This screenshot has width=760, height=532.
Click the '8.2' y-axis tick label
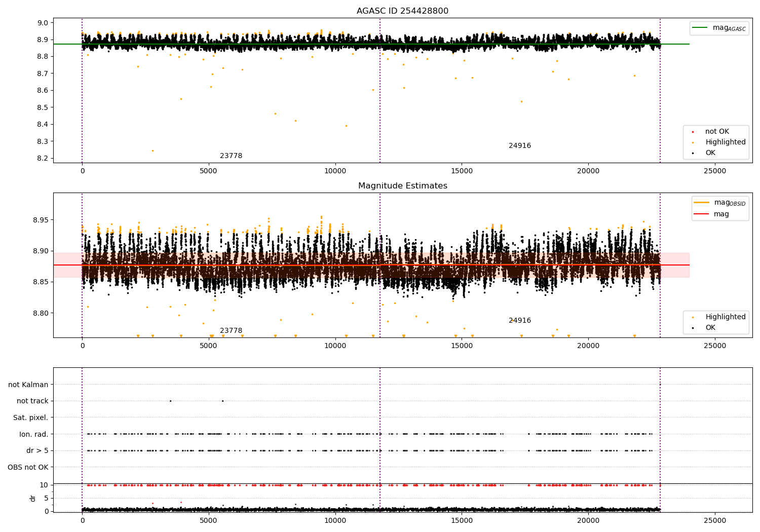[43, 159]
